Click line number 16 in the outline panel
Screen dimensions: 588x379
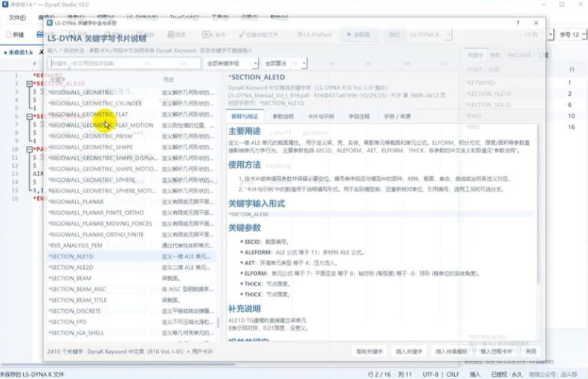click(x=571, y=127)
